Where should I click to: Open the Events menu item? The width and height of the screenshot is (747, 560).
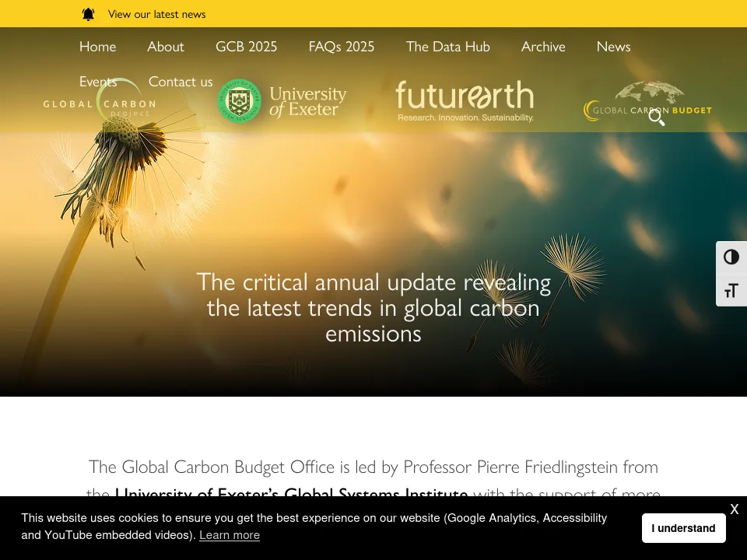click(x=98, y=82)
